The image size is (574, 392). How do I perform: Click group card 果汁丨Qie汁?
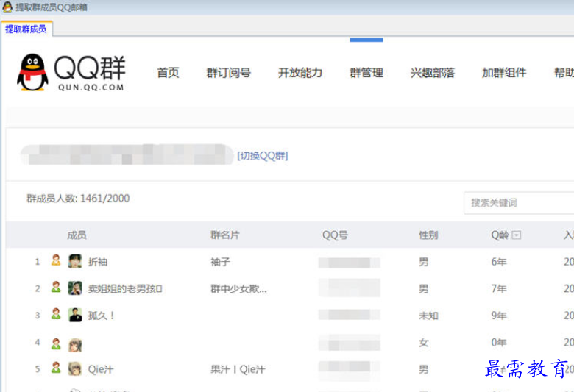click(x=238, y=370)
